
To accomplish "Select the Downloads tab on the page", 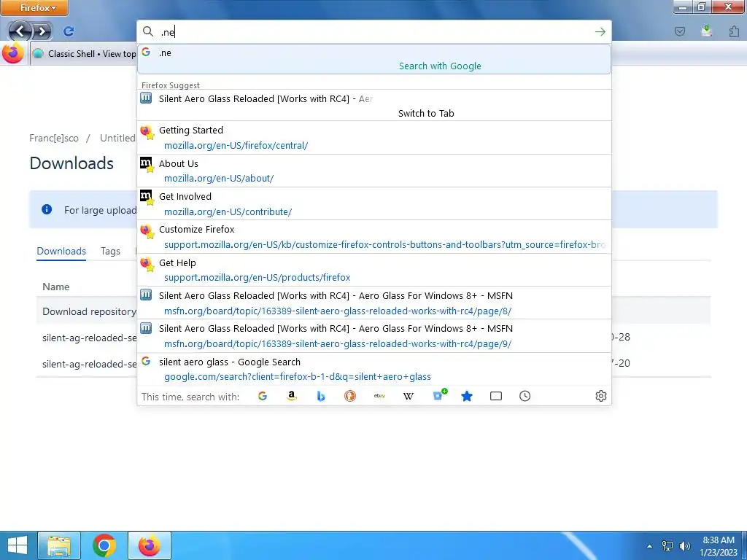I will coord(61,251).
